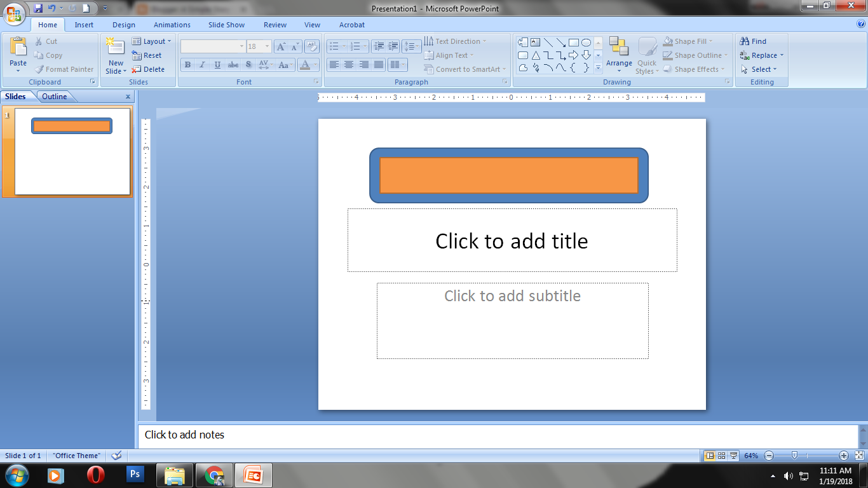Screen dimensions: 868x488
Task: Toggle strikethrough on text
Action: click(233, 64)
